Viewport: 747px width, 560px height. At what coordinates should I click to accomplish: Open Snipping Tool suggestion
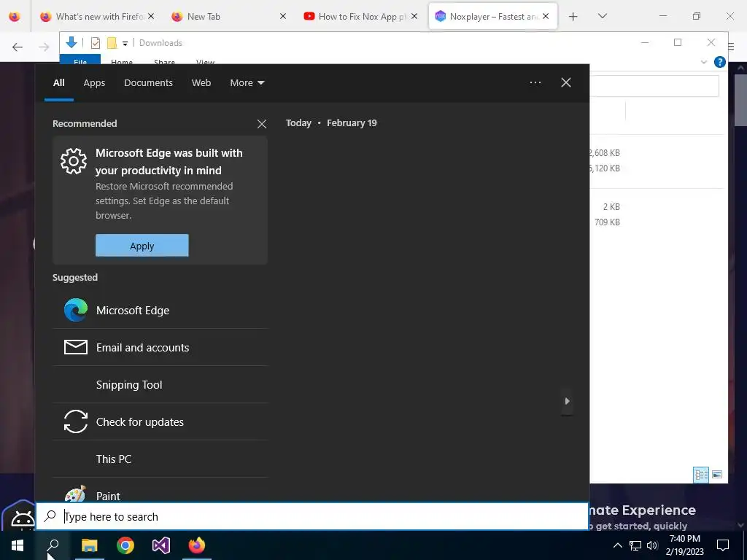tap(160, 385)
